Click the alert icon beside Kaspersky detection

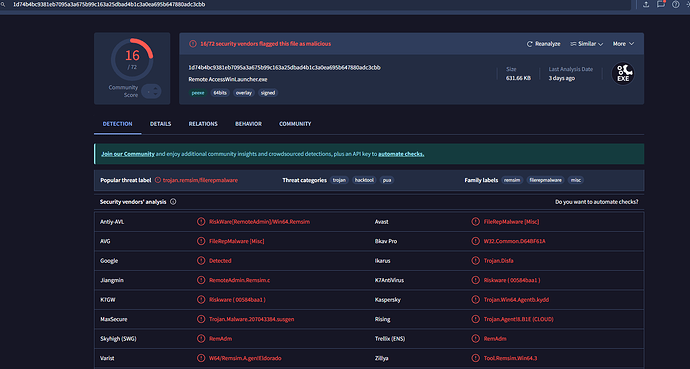(x=475, y=300)
